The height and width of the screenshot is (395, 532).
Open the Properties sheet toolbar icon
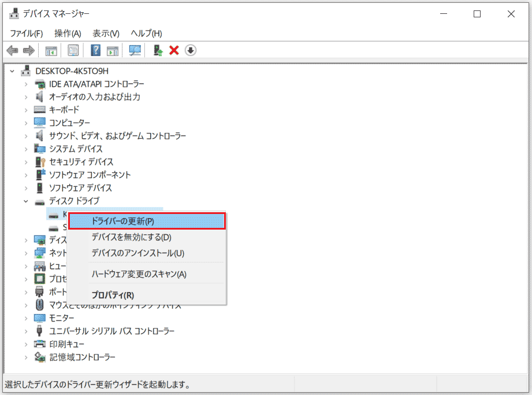pyautogui.click(x=73, y=51)
